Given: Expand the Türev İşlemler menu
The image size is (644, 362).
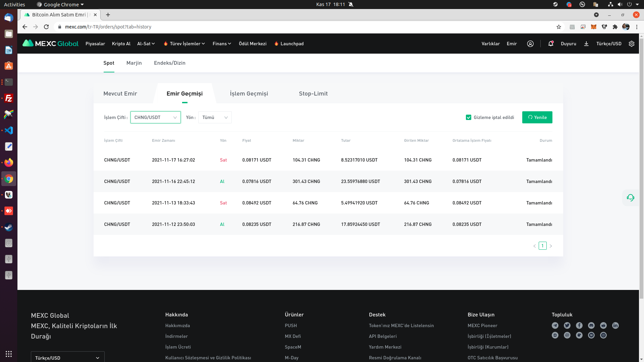Looking at the screenshot, I should pos(184,44).
